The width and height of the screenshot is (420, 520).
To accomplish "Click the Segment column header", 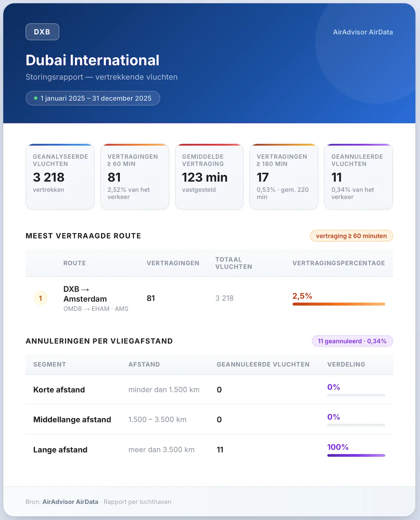I will coord(50,364).
